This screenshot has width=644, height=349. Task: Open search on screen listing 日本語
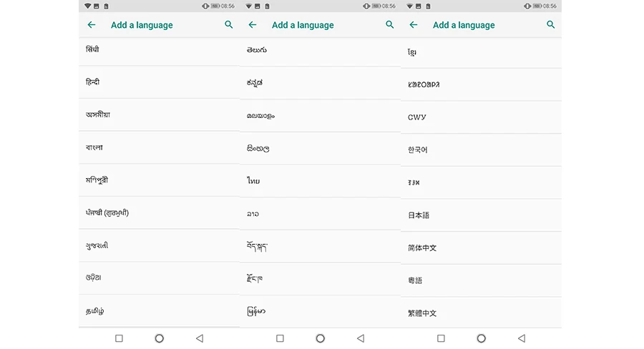551,25
